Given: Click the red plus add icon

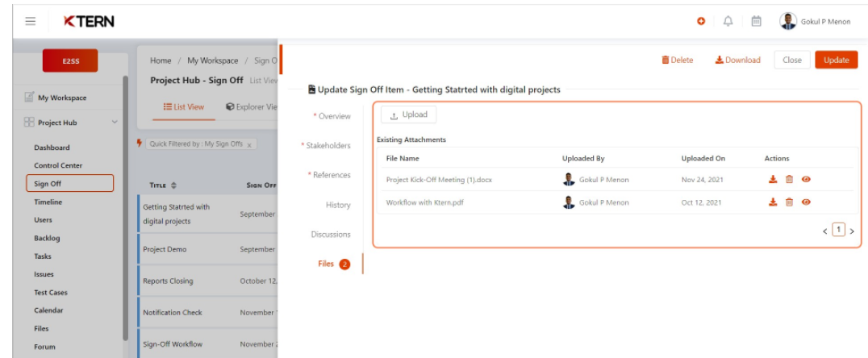Looking at the screenshot, I should coord(702,22).
